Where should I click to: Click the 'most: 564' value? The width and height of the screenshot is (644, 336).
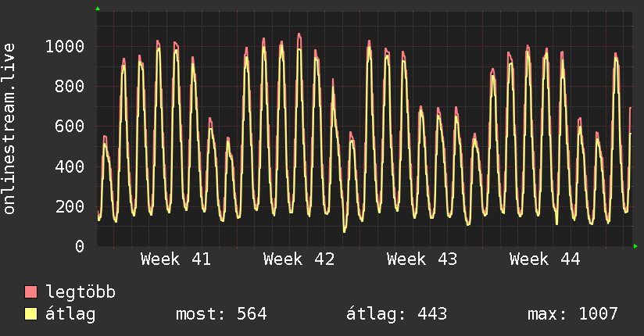coord(221,314)
